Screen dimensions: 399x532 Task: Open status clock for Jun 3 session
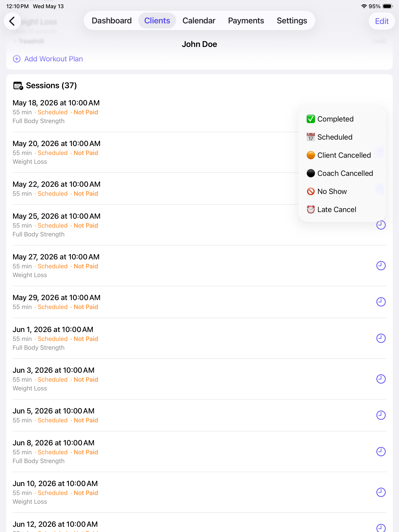[x=381, y=379]
